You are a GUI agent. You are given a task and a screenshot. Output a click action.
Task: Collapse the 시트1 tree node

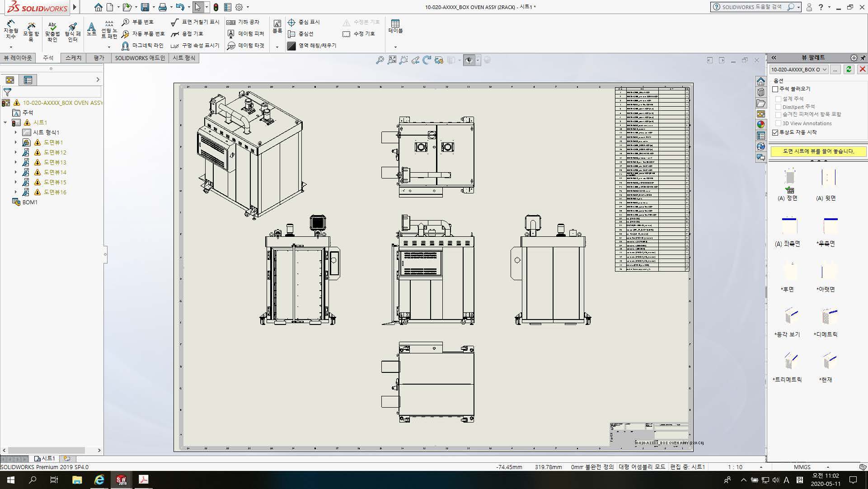pos(5,122)
